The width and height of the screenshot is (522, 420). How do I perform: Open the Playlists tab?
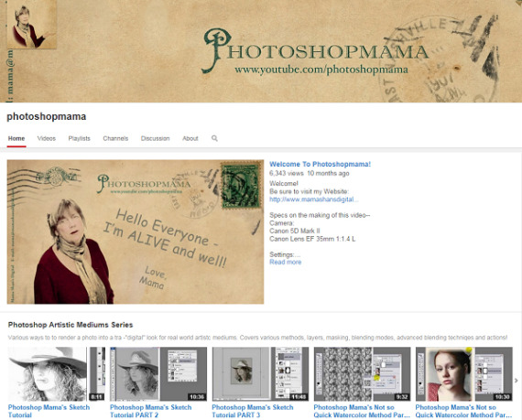pyautogui.click(x=80, y=138)
